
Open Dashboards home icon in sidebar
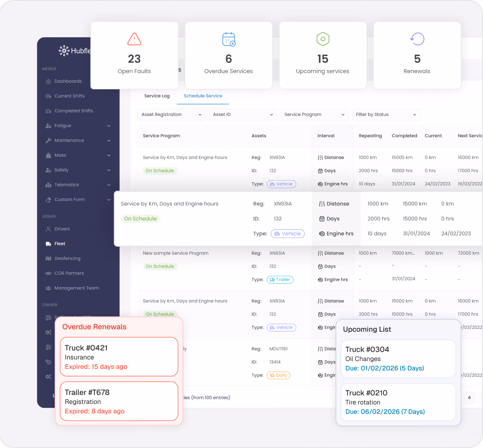pos(48,81)
